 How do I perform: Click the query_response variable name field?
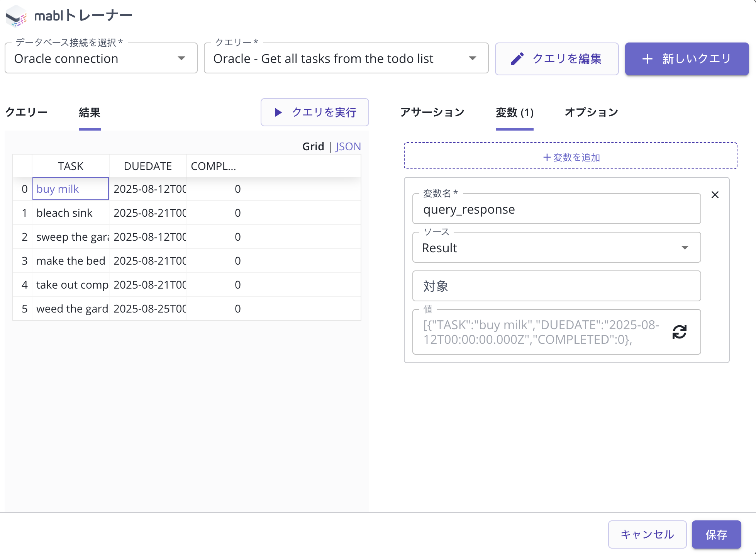click(x=556, y=209)
